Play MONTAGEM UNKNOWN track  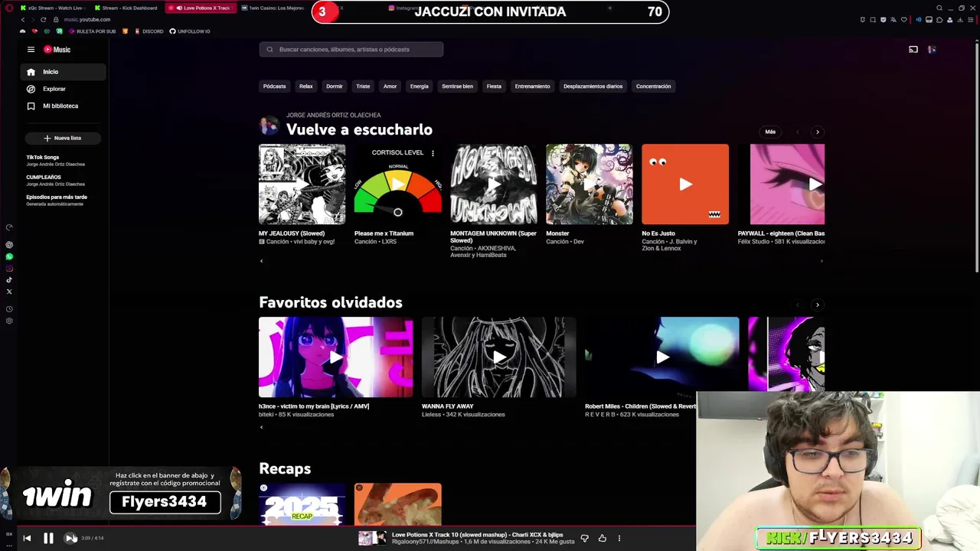point(494,184)
